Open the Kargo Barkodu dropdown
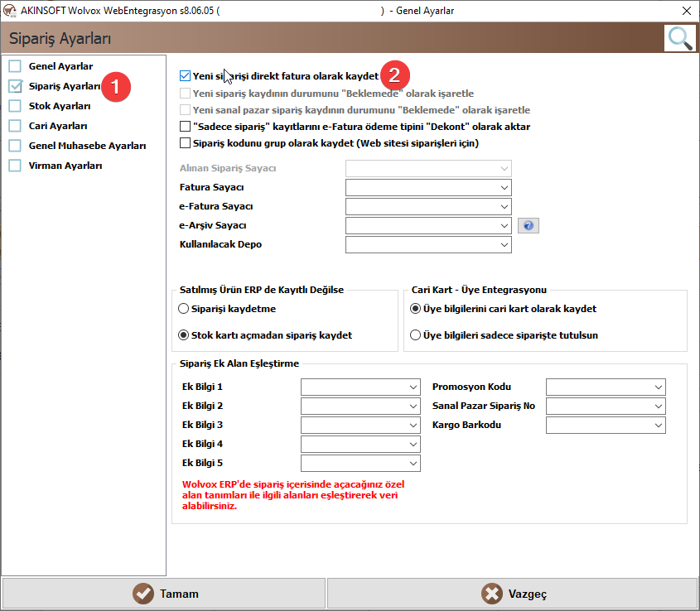The height and width of the screenshot is (611, 700). (606, 425)
